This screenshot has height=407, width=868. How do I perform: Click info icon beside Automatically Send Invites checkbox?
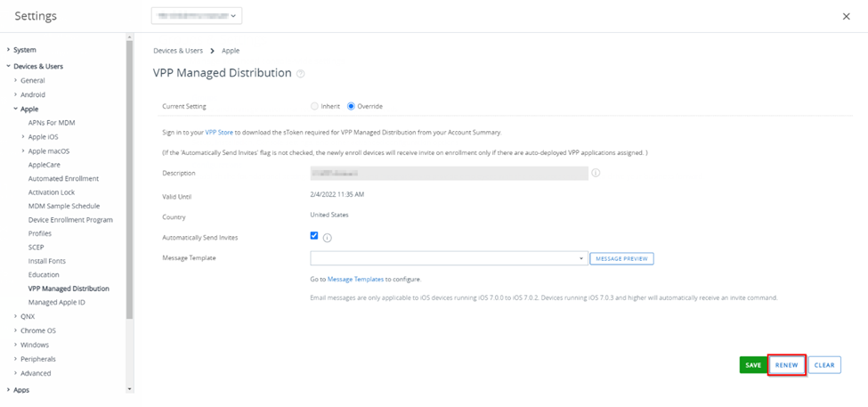[x=327, y=238]
